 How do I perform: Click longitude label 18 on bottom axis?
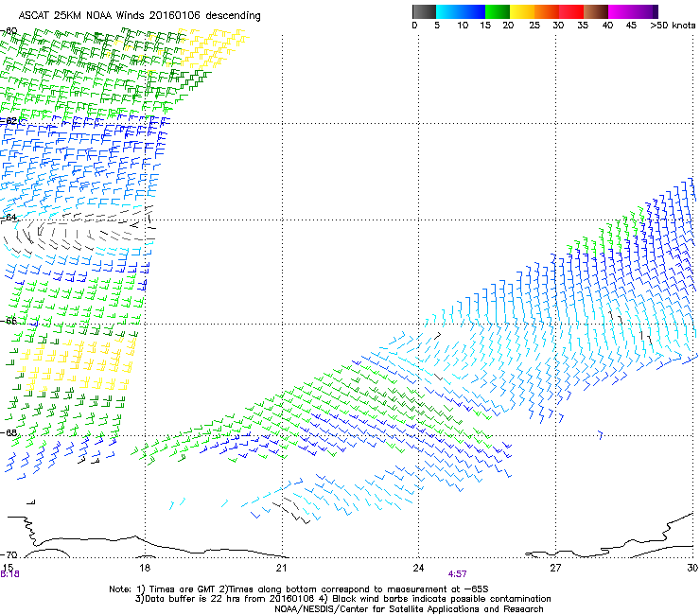tap(145, 568)
